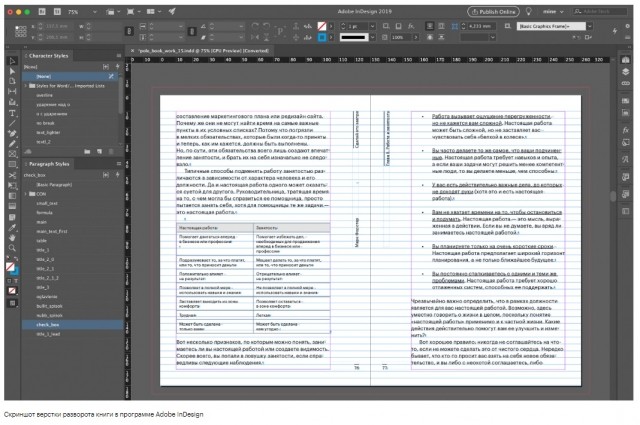Viewport: 640px width, 425px height.
Task: Toggle constrain proportions for width and height
Action: 129,31
